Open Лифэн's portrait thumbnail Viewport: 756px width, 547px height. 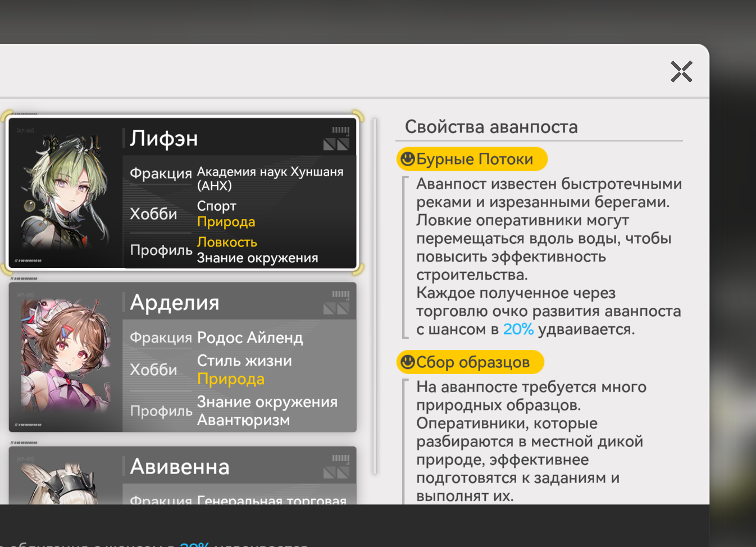point(66,193)
